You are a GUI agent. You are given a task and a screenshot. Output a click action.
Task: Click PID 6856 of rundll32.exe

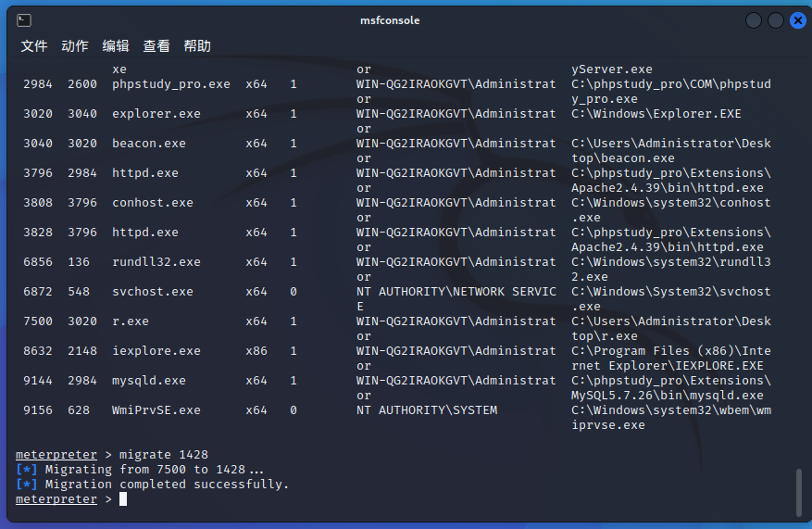pos(38,261)
